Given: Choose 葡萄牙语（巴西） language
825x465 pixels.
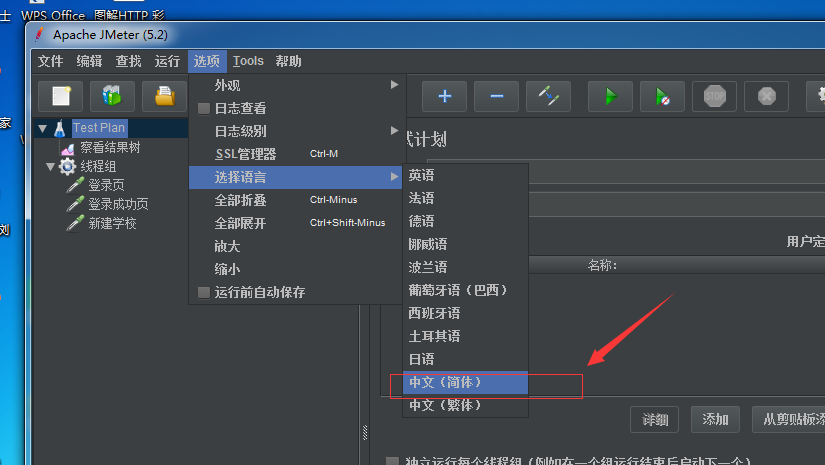Looking at the screenshot, I should (x=465, y=290).
